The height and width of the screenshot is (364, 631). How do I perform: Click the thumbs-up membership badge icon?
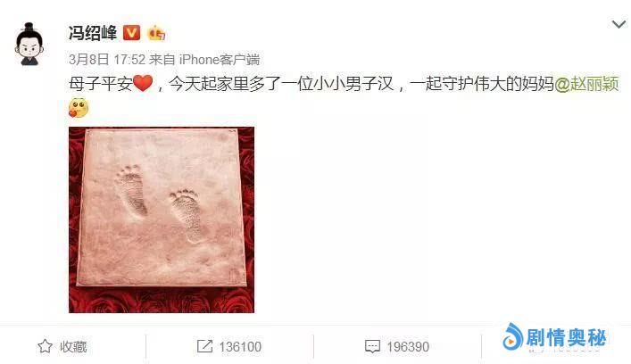tap(156, 33)
